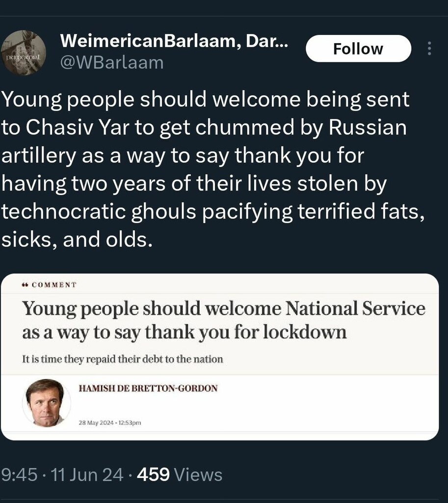Select the HAMISH DE BRETTON-GORDON byline
The height and width of the screenshot is (503, 448).
pos(148,389)
